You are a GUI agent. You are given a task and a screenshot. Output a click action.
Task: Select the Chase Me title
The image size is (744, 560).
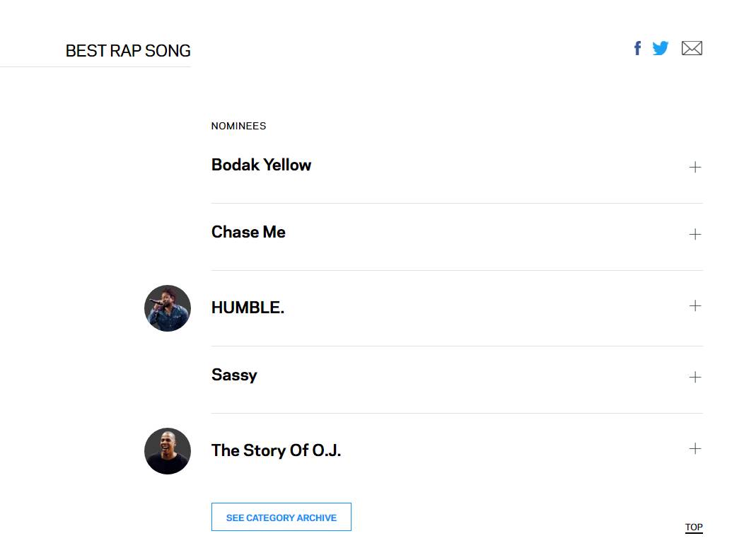click(x=248, y=232)
